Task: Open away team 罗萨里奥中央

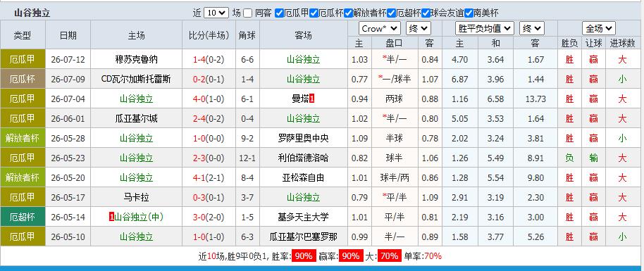Action: click(x=304, y=139)
